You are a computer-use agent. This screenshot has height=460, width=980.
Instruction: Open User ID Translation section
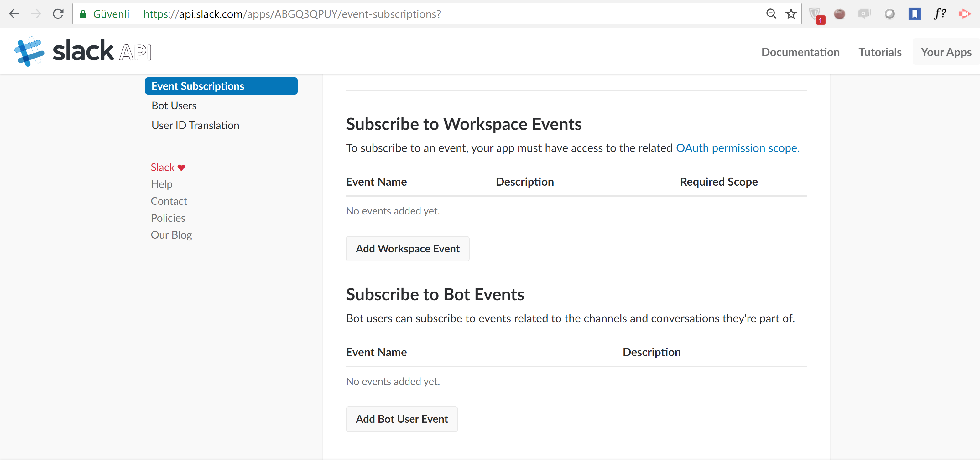point(195,126)
